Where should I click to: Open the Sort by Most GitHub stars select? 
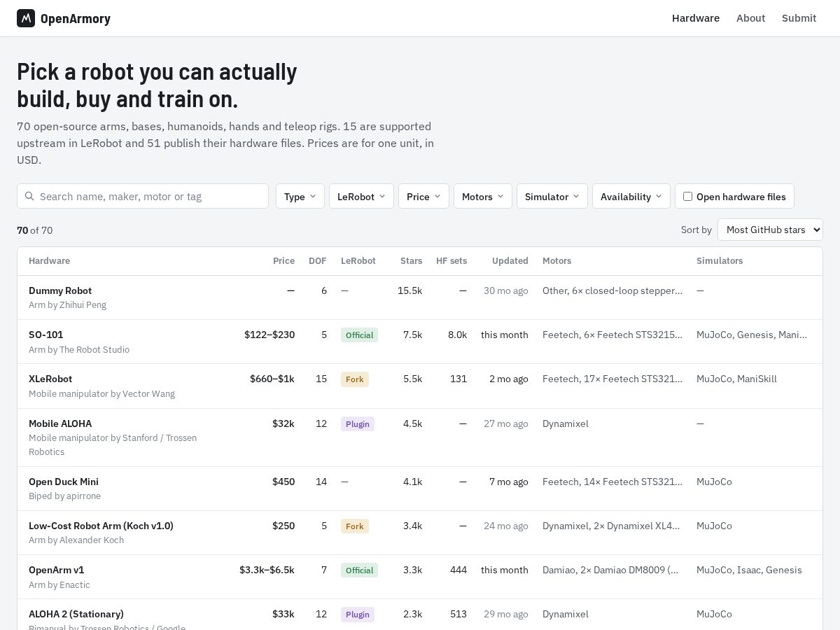[x=770, y=230]
